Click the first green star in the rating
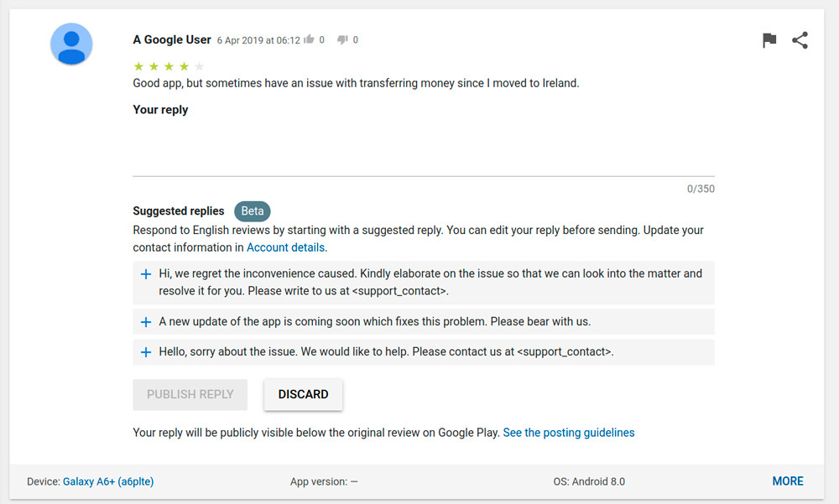Image resolution: width=839 pixels, height=504 pixels. tap(138, 66)
